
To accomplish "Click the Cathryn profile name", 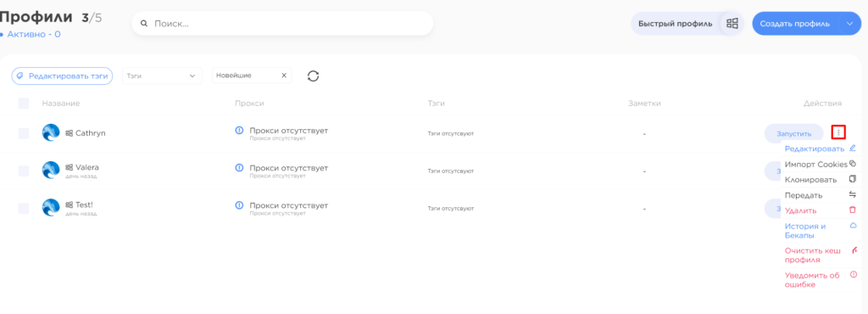I will (x=90, y=133).
